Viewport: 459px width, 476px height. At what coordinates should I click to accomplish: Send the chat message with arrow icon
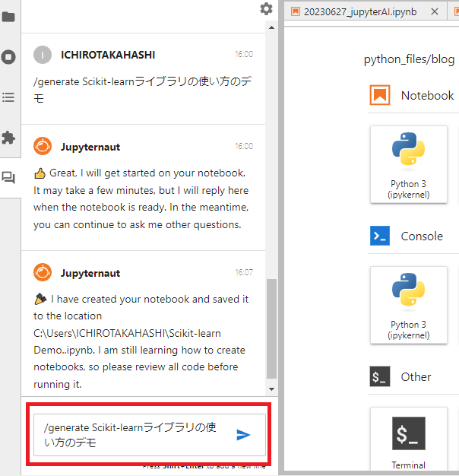pyautogui.click(x=243, y=435)
